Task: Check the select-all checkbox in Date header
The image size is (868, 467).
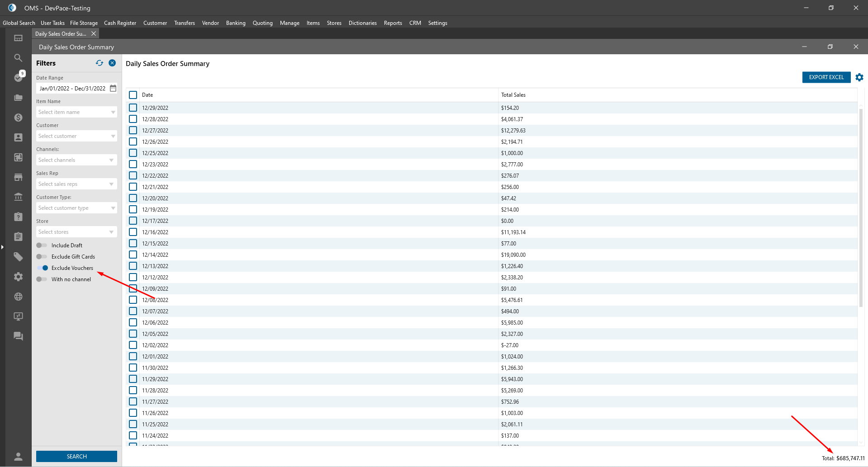Action: 133,95
